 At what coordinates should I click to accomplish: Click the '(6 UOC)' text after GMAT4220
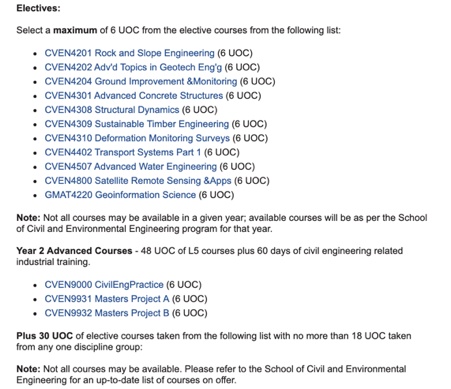[x=216, y=195]
